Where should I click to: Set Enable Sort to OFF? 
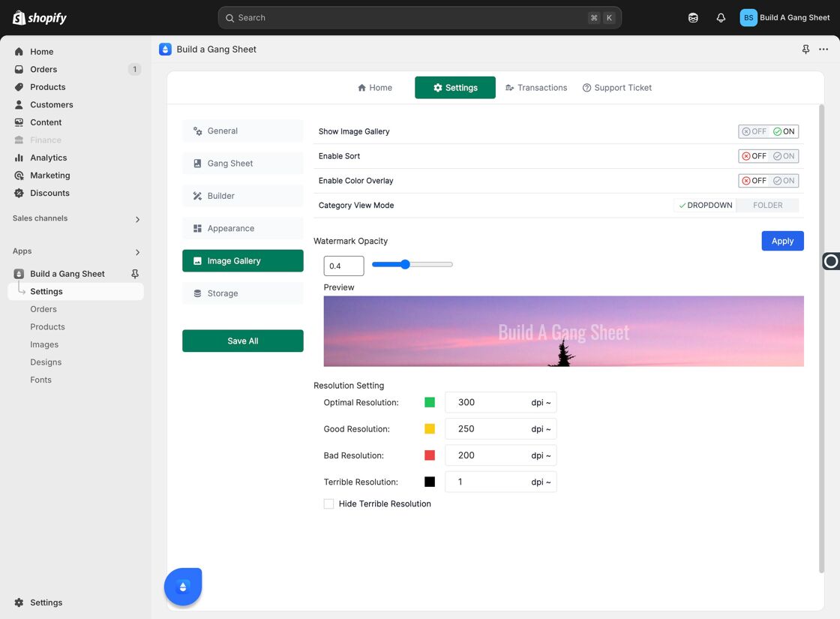click(x=754, y=156)
